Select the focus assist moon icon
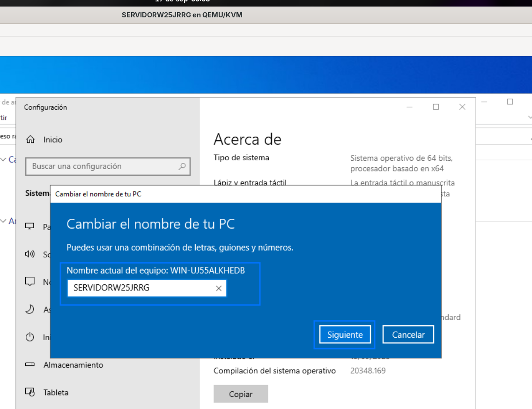This screenshot has height=409, width=532. point(30,309)
